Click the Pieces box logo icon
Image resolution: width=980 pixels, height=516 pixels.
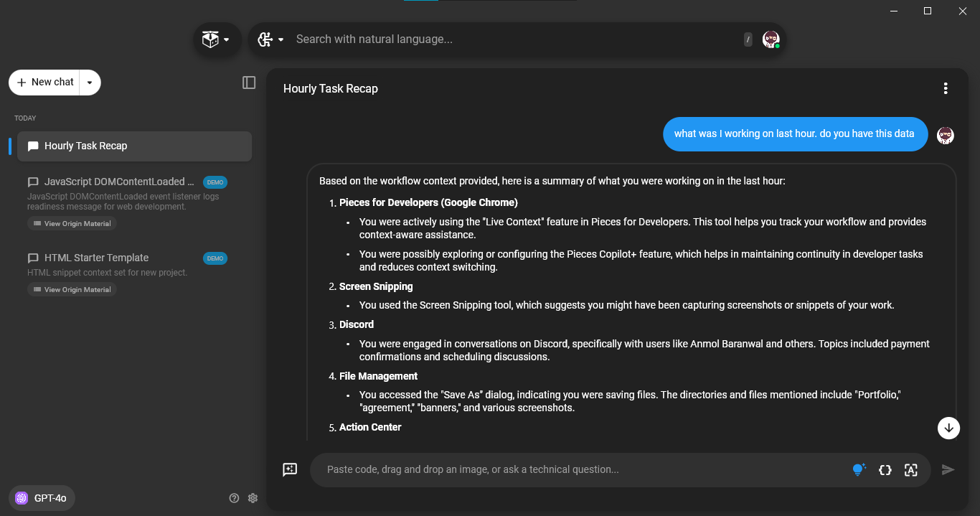(210, 39)
